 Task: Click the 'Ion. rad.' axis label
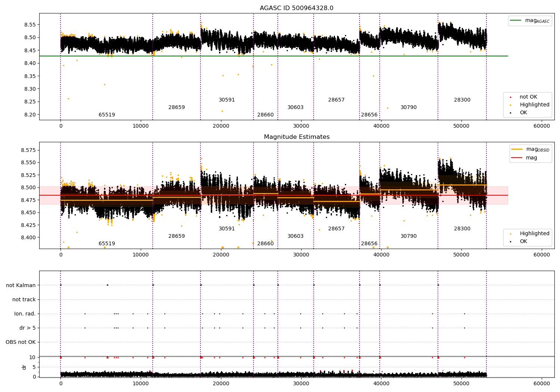pos(25,314)
